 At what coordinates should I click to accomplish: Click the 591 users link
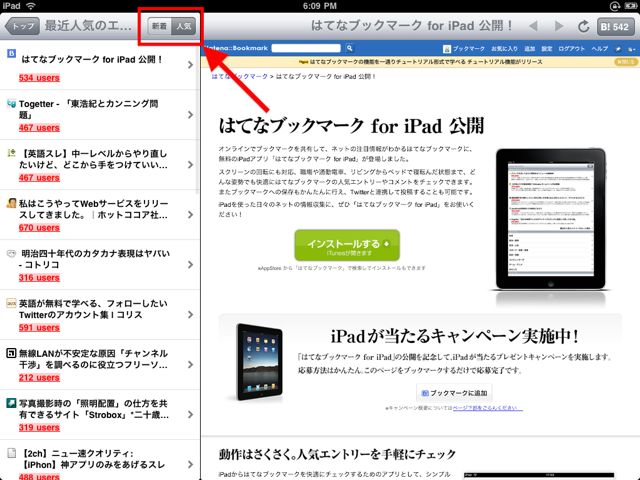[x=39, y=327]
